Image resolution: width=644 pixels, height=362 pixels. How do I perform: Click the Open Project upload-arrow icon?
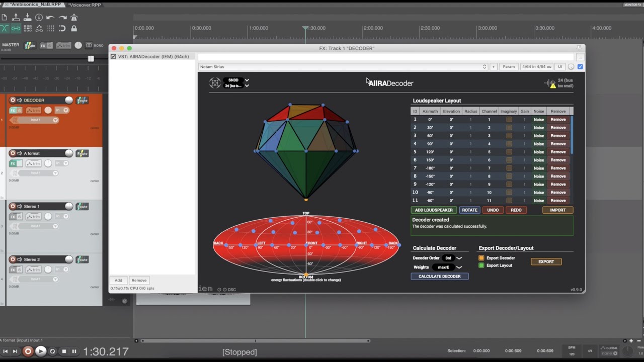[x=16, y=17]
